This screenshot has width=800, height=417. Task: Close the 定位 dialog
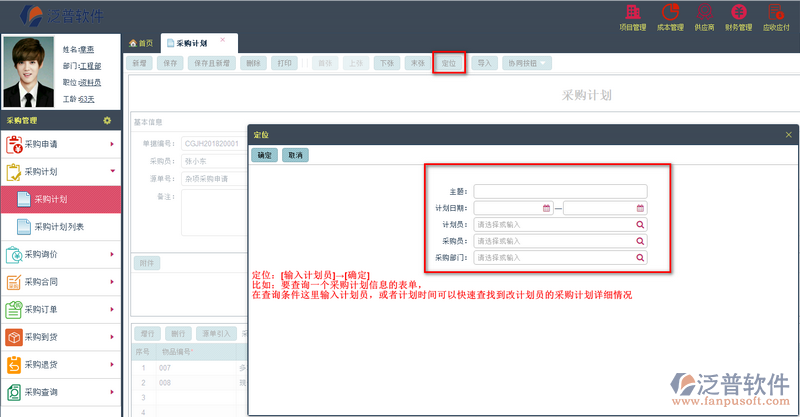tap(788, 135)
